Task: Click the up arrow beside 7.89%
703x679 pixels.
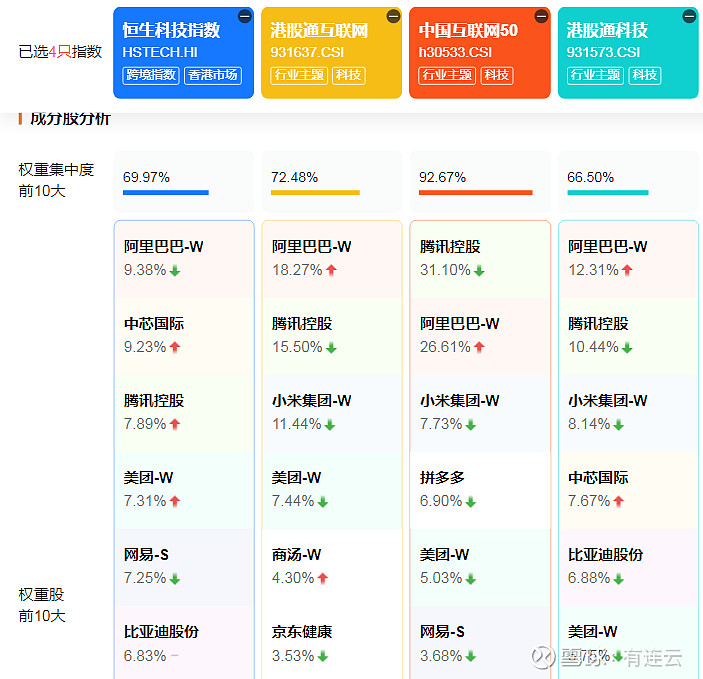Action: click(x=175, y=424)
